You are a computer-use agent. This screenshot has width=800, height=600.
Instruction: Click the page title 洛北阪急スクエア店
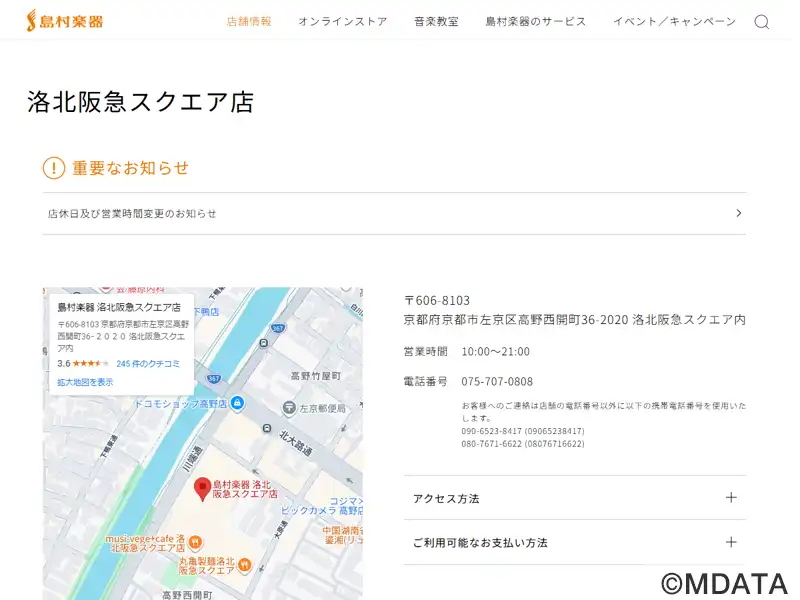[140, 102]
